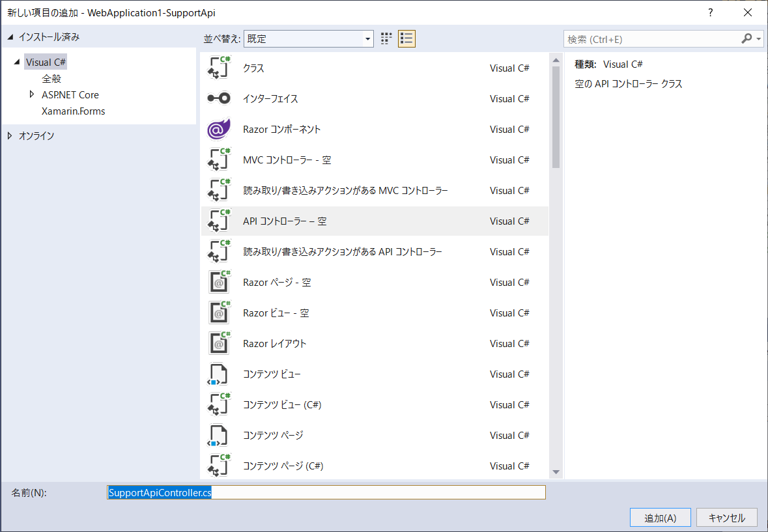Click Visual C# type in Razor レイアウト row

pyautogui.click(x=509, y=343)
